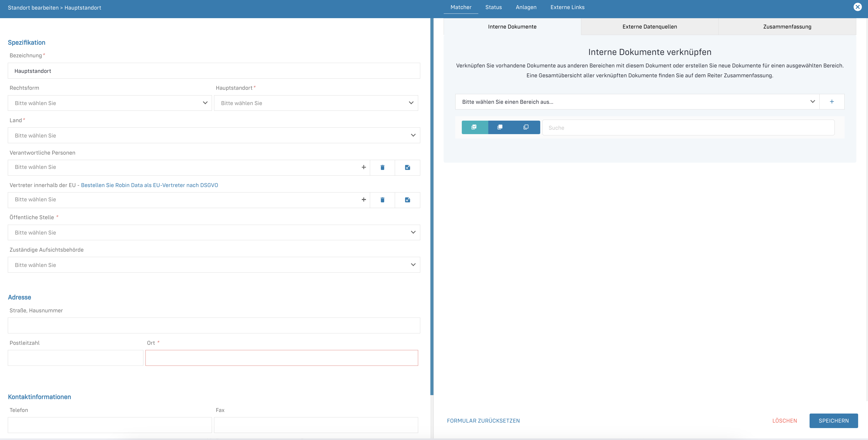
Task: Switch to Externe Datenquellen tab
Action: click(649, 27)
